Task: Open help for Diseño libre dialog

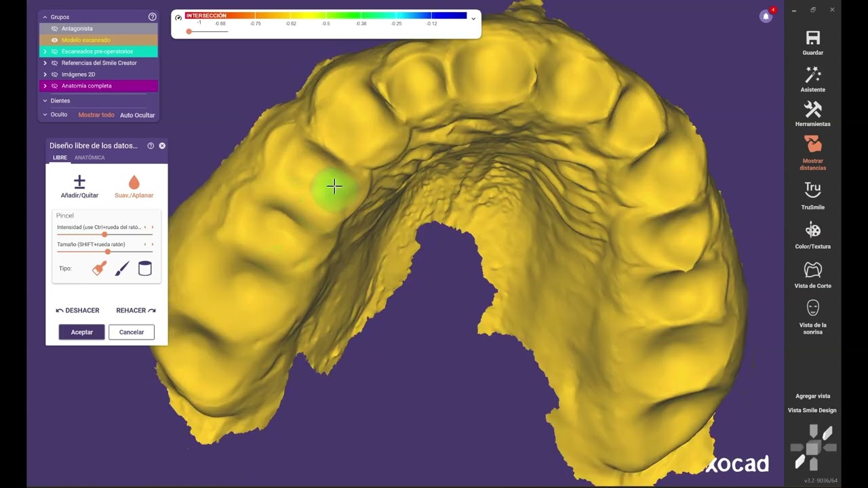Action: point(151,146)
